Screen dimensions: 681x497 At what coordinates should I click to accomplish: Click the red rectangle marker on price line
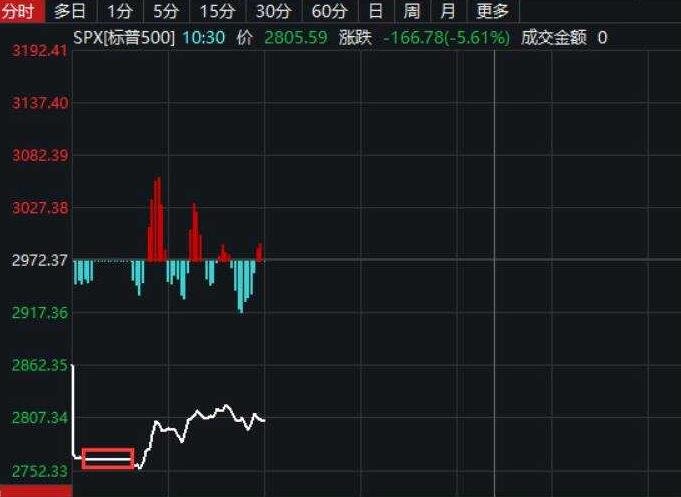pos(107,458)
